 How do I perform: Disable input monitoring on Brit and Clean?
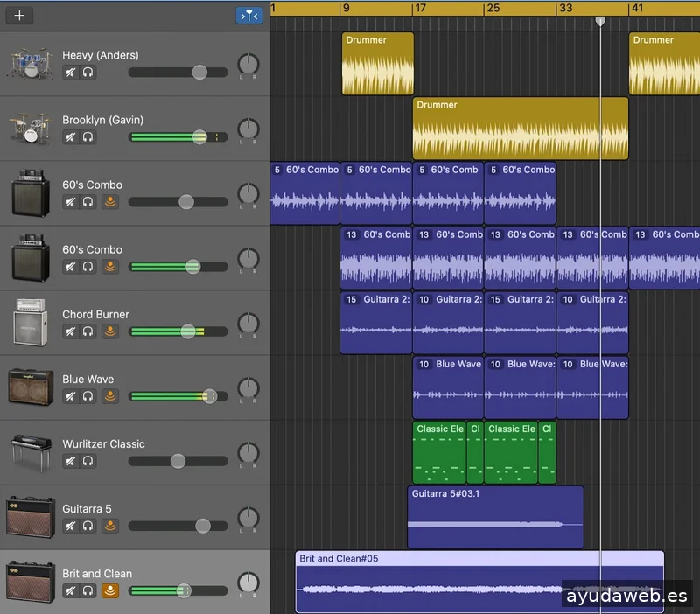pyautogui.click(x=110, y=590)
